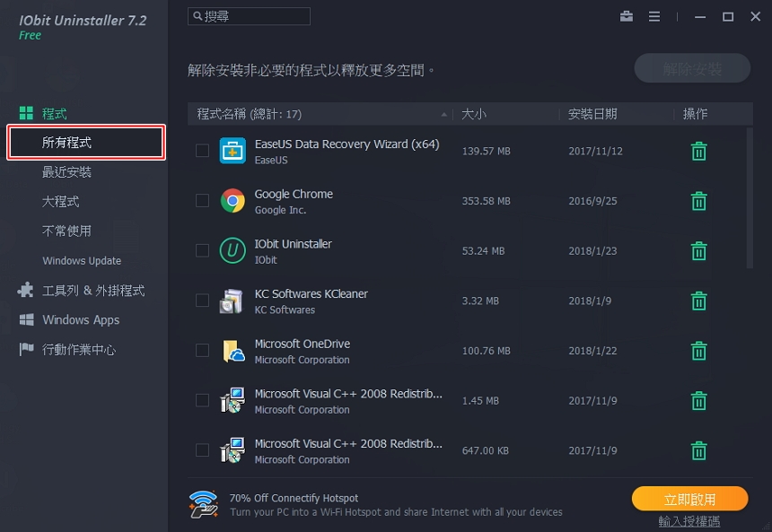Open the Windows Apps section
Image resolution: width=772 pixels, height=532 pixels.
point(81,320)
